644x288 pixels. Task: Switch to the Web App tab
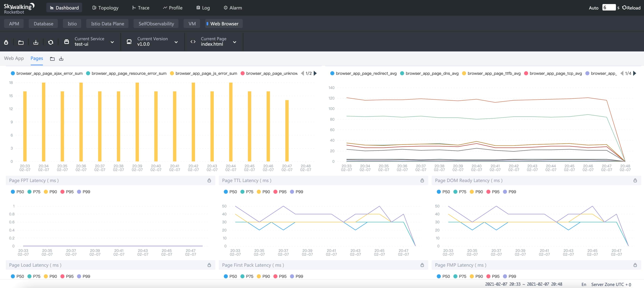pyautogui.click(x=14, y=58)
